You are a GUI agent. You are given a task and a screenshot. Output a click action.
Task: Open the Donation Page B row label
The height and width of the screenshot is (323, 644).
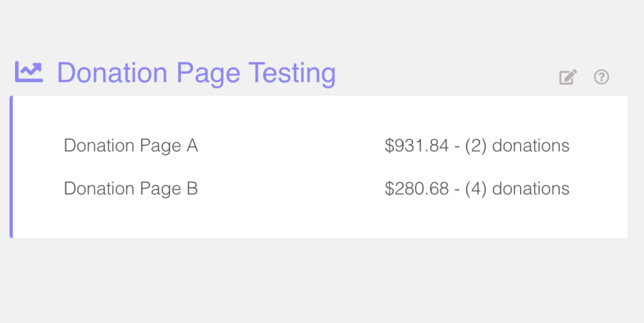pos(131,189)
